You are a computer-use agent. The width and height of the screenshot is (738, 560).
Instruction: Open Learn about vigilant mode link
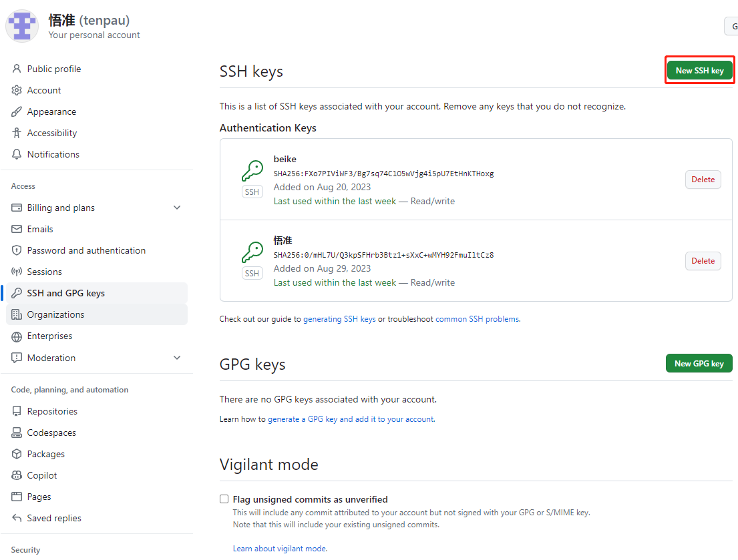coord(280,549)
